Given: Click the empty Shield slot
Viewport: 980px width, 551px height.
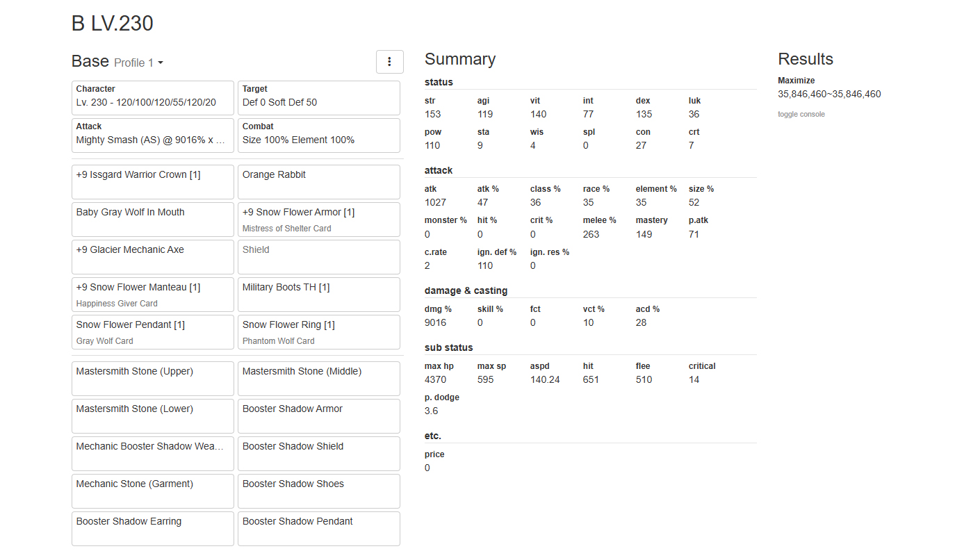Looking at the screenshot, I should pos(318,256).
